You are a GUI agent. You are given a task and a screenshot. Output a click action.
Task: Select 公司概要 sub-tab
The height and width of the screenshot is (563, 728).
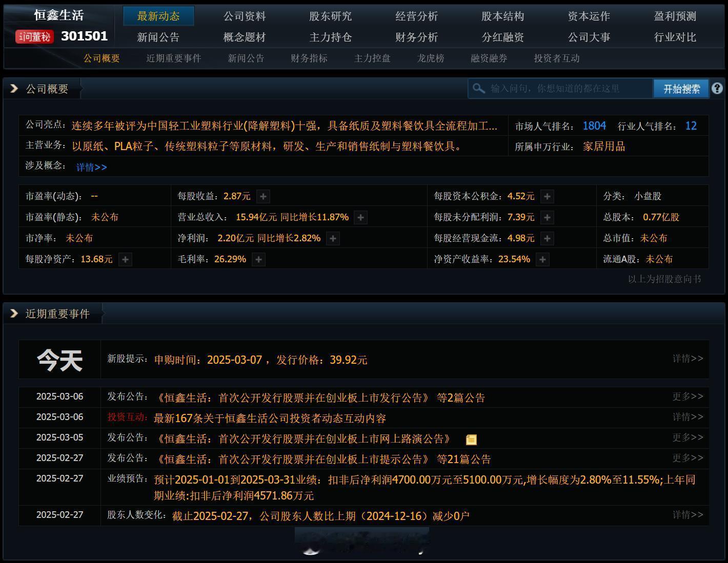(102, 58)
